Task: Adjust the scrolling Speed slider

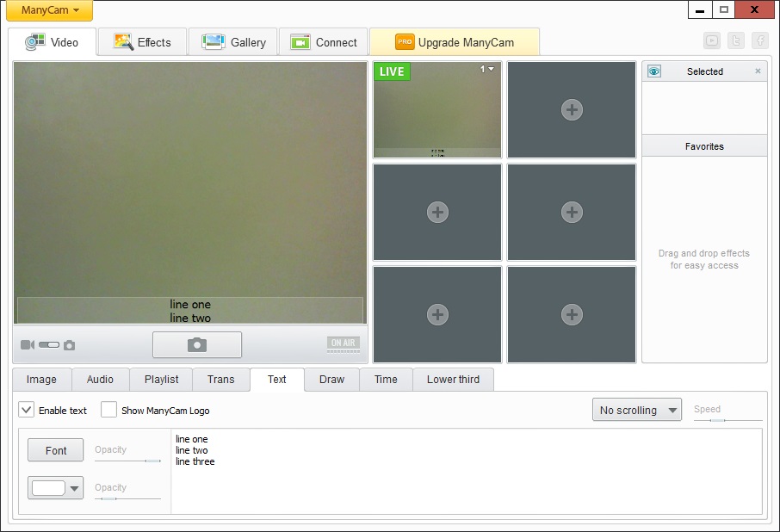Action: tap(723, 420)
